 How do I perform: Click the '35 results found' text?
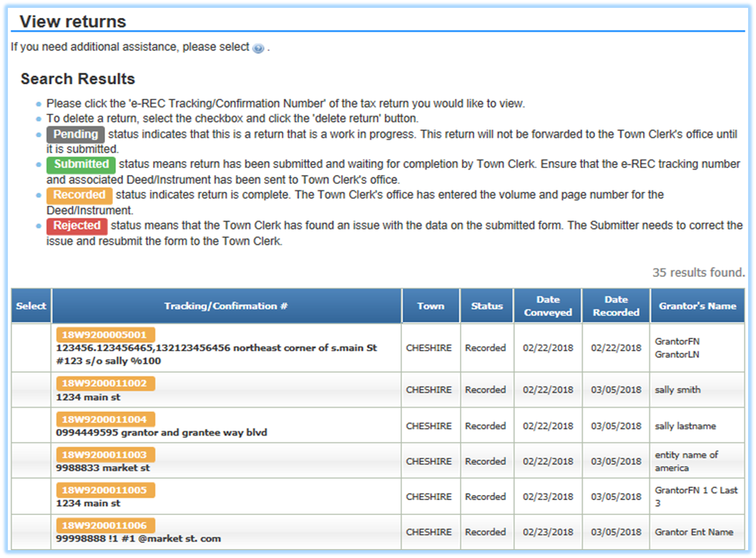point(698,273)
